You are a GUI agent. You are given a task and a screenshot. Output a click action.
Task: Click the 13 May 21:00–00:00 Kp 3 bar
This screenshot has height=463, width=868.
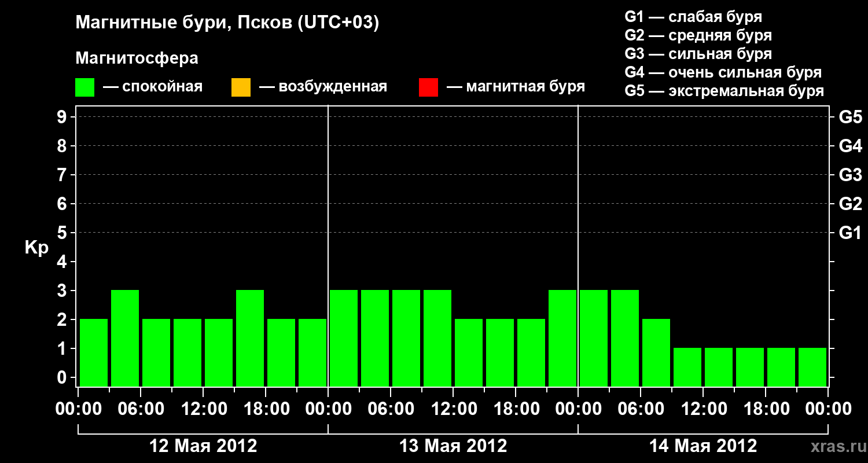562,338
